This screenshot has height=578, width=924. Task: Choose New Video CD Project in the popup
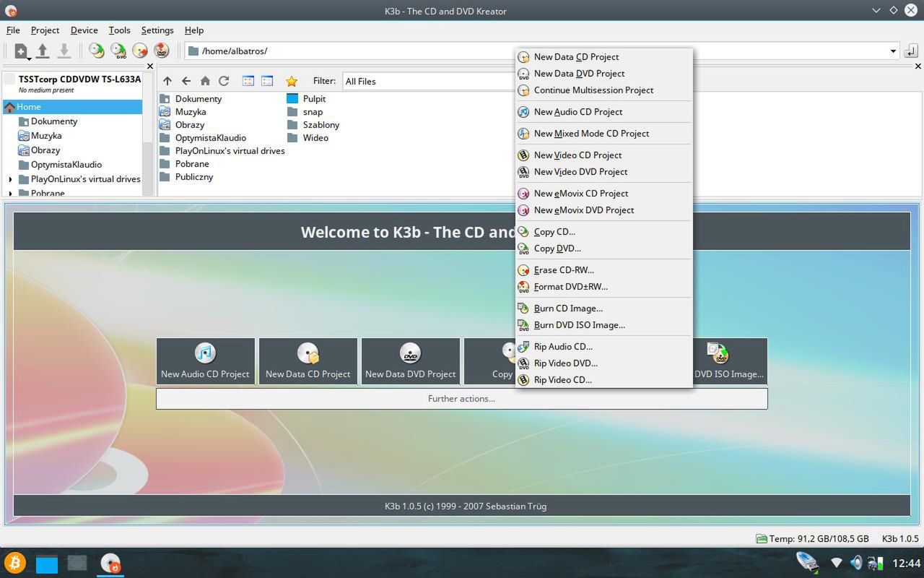point(604,155)
